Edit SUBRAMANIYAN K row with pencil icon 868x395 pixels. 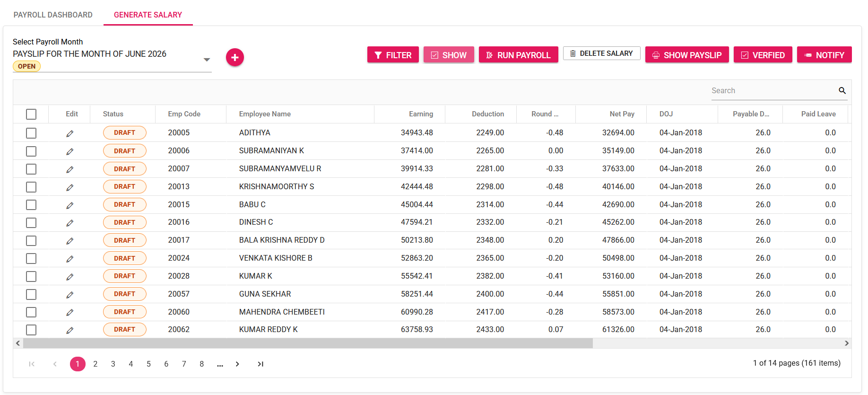pos(70,151)
